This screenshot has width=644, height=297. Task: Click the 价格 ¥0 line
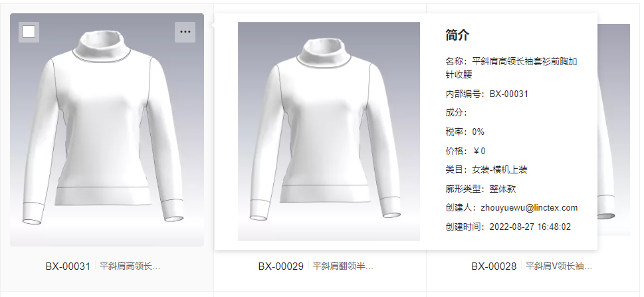[x=465, y=151]
